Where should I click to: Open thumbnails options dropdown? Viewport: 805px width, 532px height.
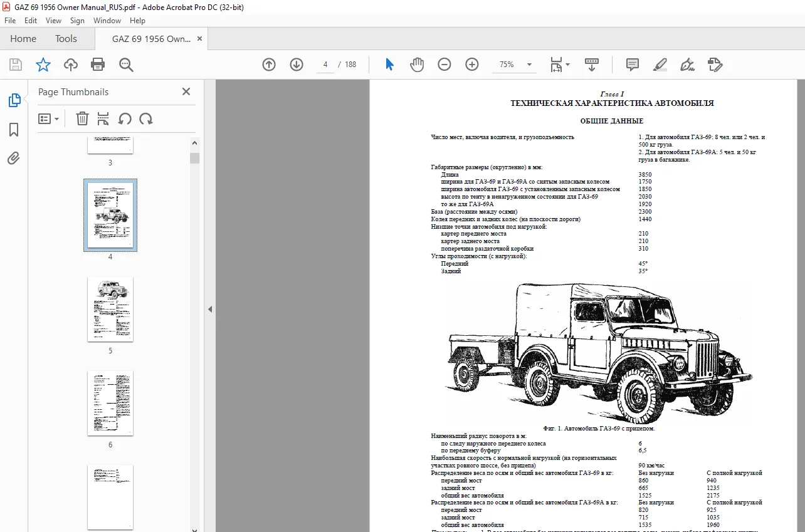coord(48,118)
